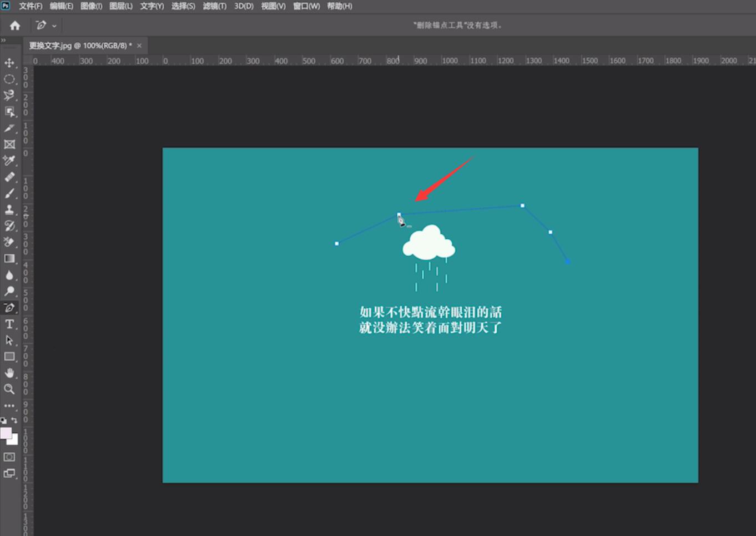Screen dimensions: 756x536
Task: Select the Blur droplet tool
Action: coord(9,275)
